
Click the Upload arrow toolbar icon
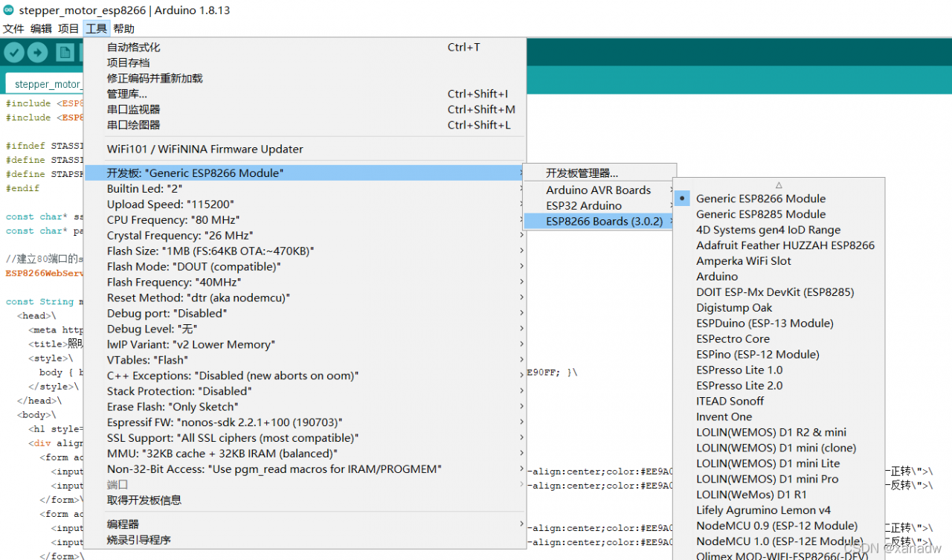[x=38, y=52]
